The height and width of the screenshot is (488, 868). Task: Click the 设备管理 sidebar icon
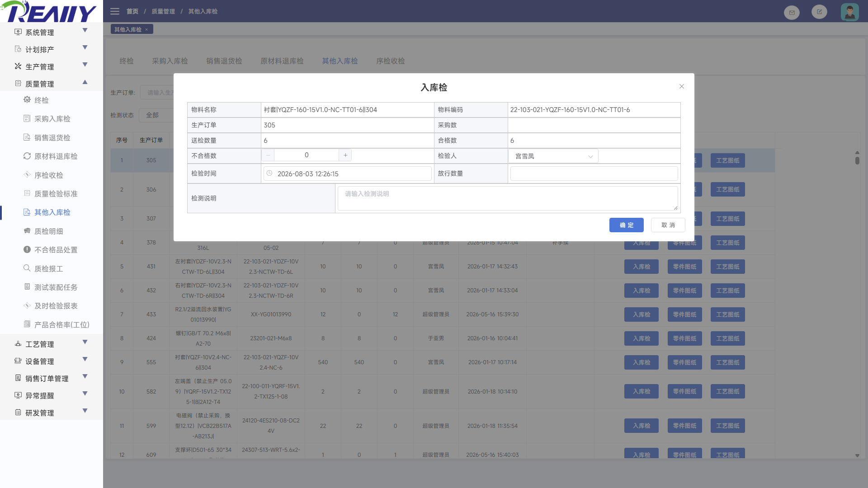pos(18,361)
